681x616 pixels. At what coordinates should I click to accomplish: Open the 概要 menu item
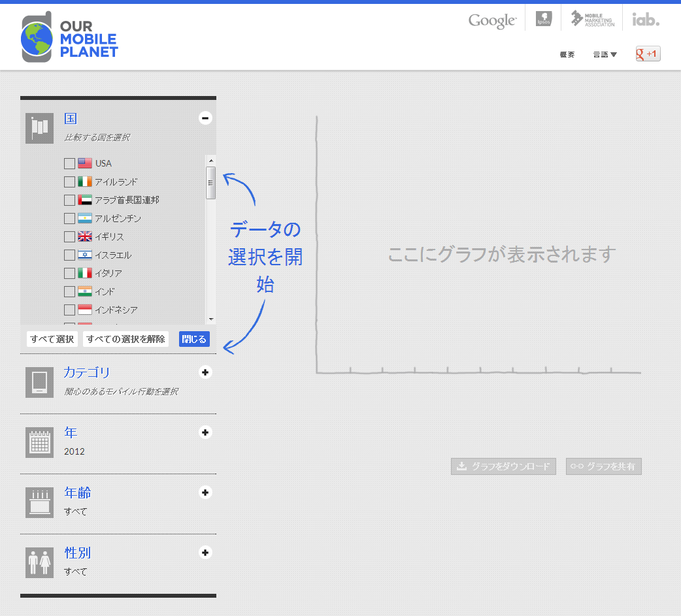point(567,54)
